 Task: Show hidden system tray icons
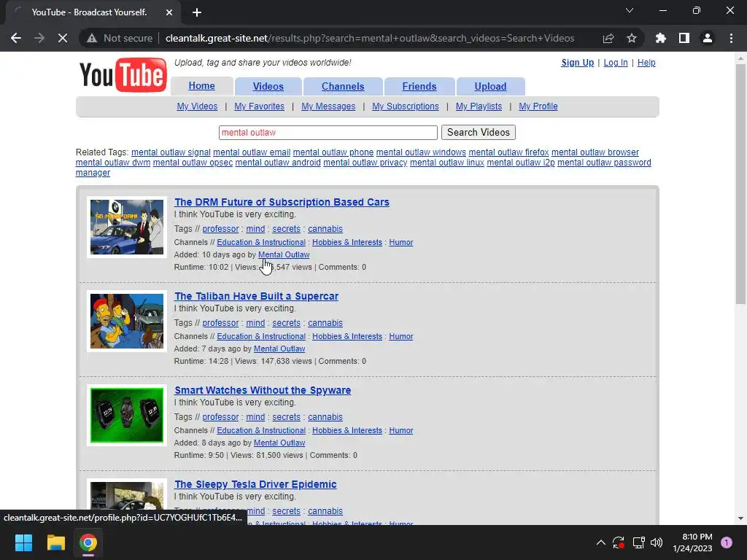tap(601, 542)
